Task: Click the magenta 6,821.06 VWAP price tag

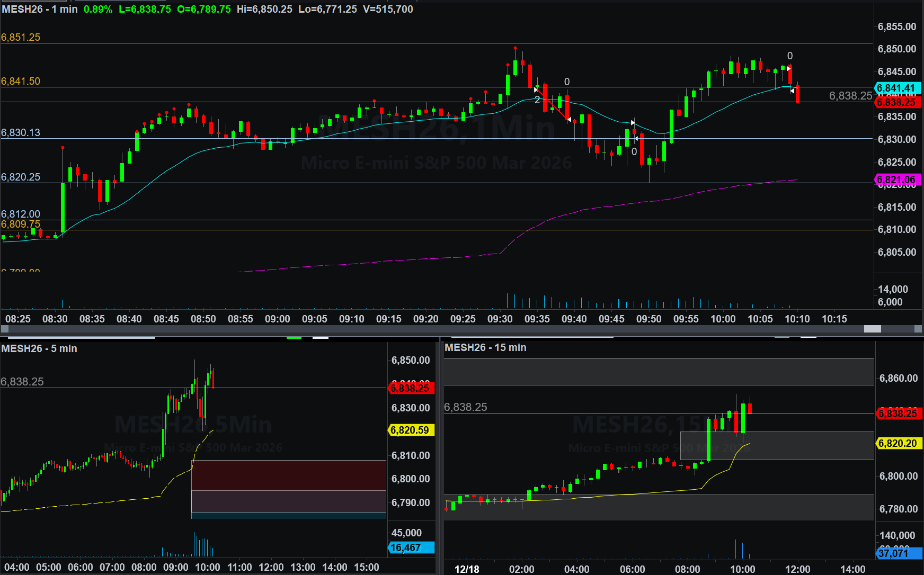Action: pos(898,180)
